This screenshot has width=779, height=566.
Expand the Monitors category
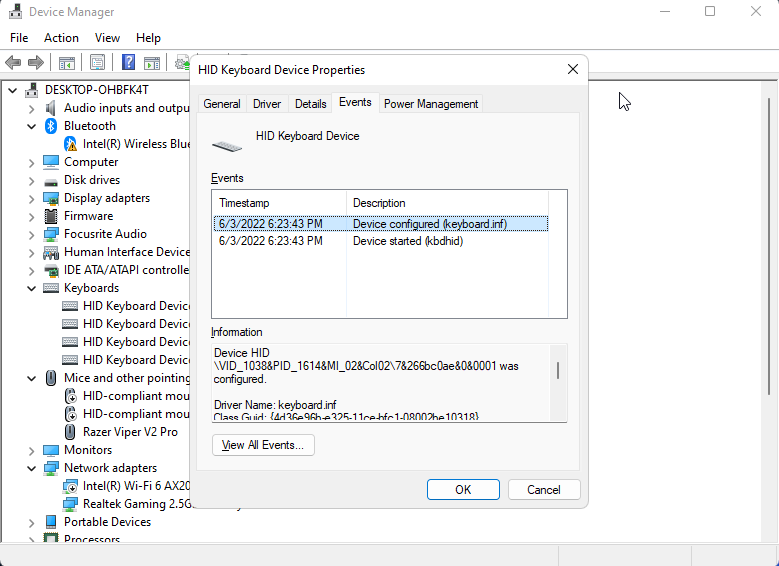32,450
